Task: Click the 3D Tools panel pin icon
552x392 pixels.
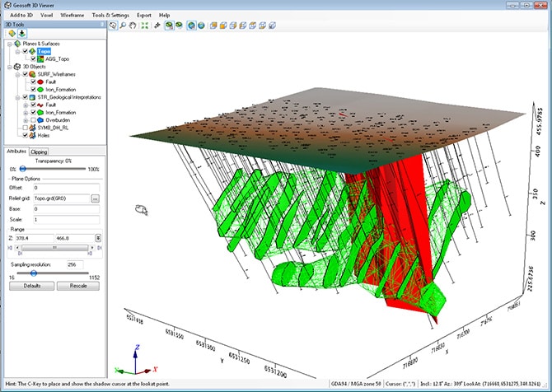Action: 102,24
